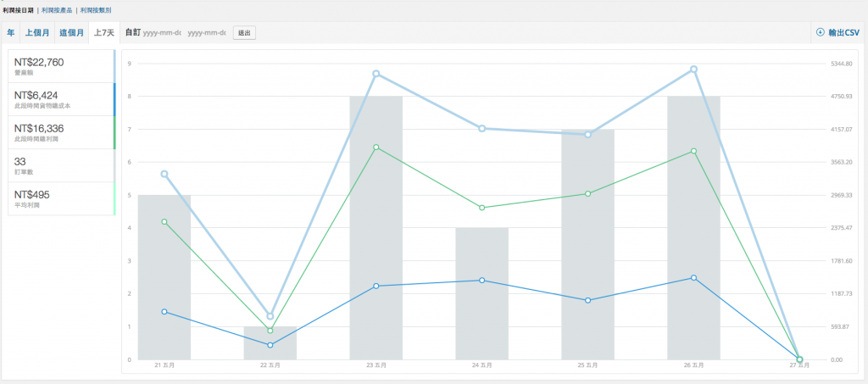This screenshot has width=868, height=384.
Task: Click the 27 五月 x-axis label
Action: pos(799,365)
